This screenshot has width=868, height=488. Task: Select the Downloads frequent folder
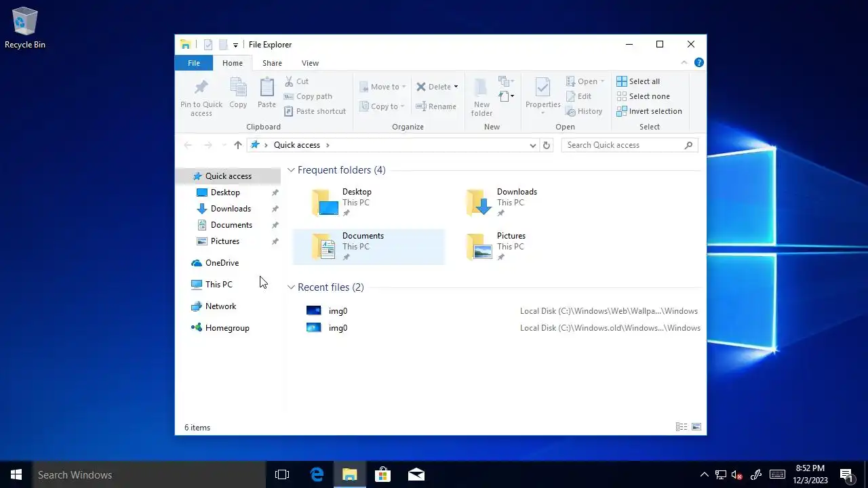click(523, 202)
